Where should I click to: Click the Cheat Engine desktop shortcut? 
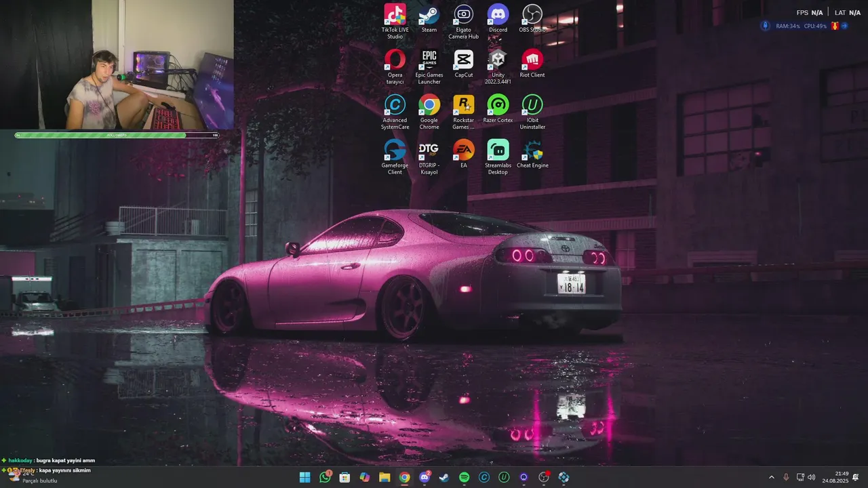coord(532,154)
